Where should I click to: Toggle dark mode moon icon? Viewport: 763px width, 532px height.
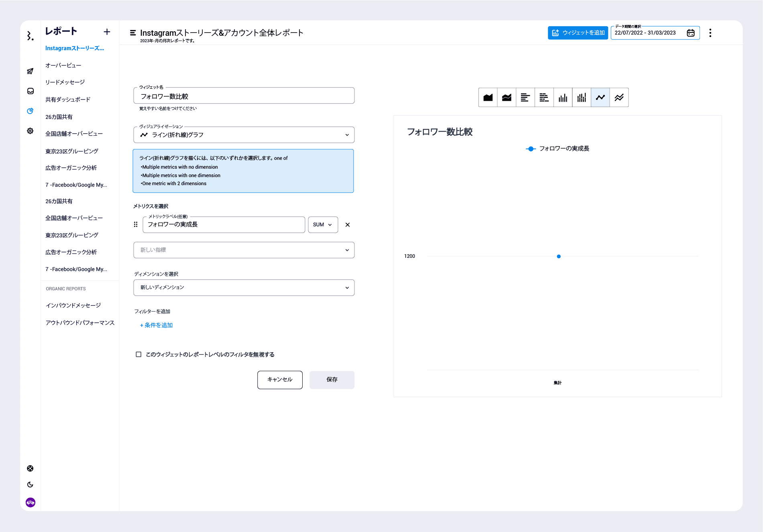point(30,485)
